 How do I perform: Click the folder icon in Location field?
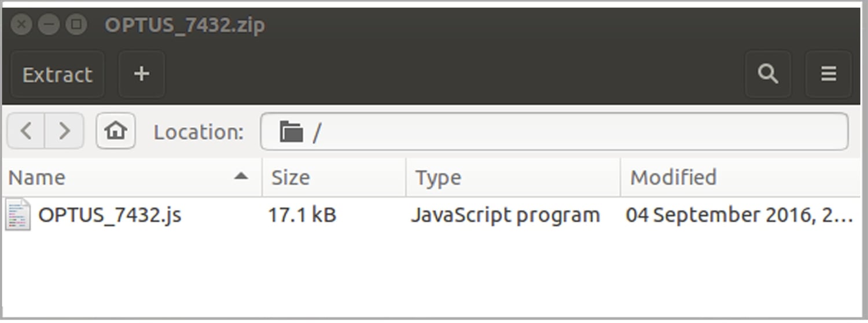[x=291, y=132]
